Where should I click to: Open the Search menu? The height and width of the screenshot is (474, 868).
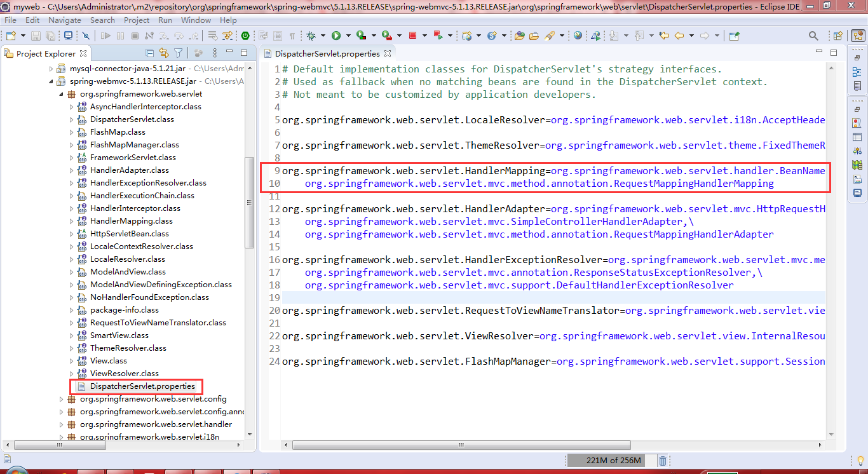pyautogui.click(x=102, y=20)
